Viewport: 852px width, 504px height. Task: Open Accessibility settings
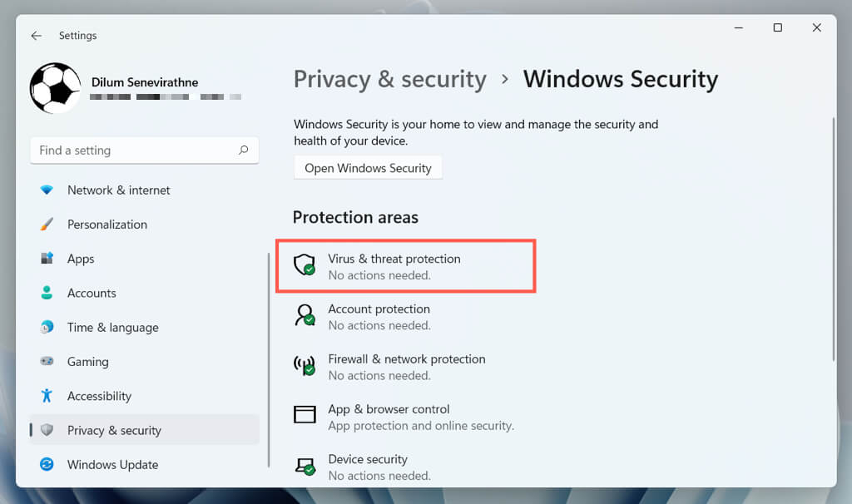[99, 396]
